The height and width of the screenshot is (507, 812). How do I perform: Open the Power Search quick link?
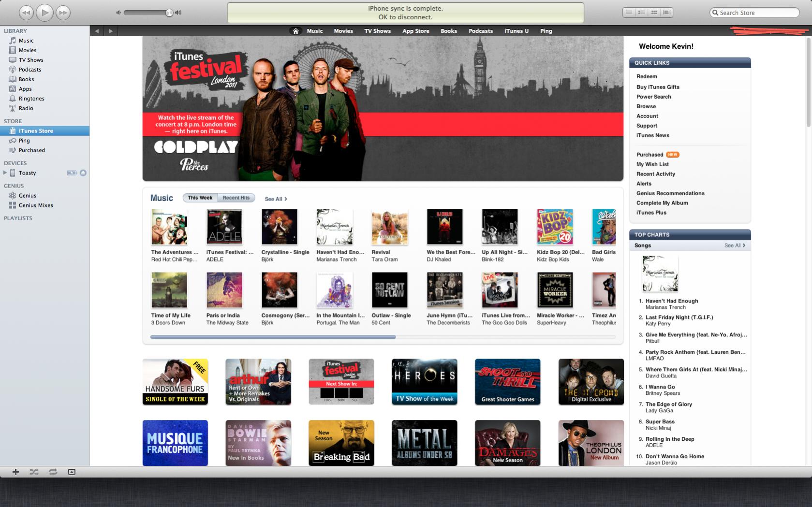pos(654,97)
